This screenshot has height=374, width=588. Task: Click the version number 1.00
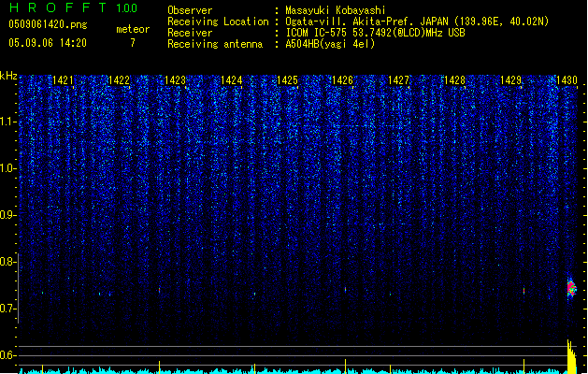(x=127, y=8)
